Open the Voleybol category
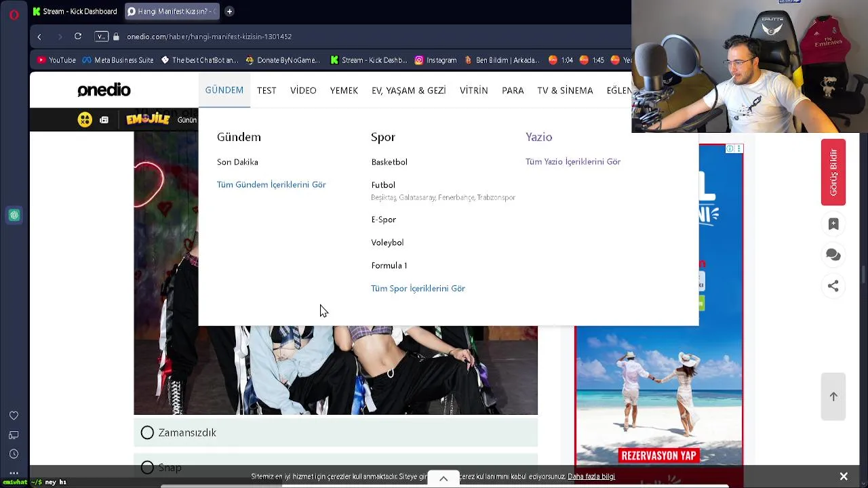 (x=387, y=243)
